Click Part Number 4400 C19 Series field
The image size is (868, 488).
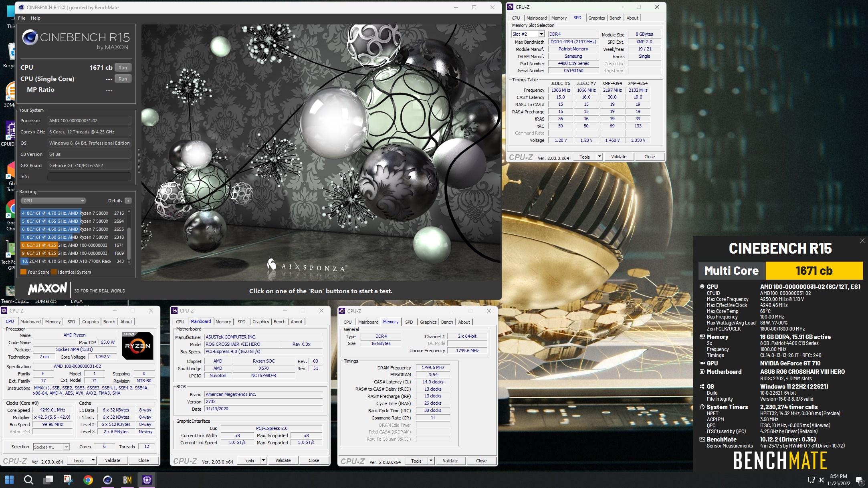(573, 63)
